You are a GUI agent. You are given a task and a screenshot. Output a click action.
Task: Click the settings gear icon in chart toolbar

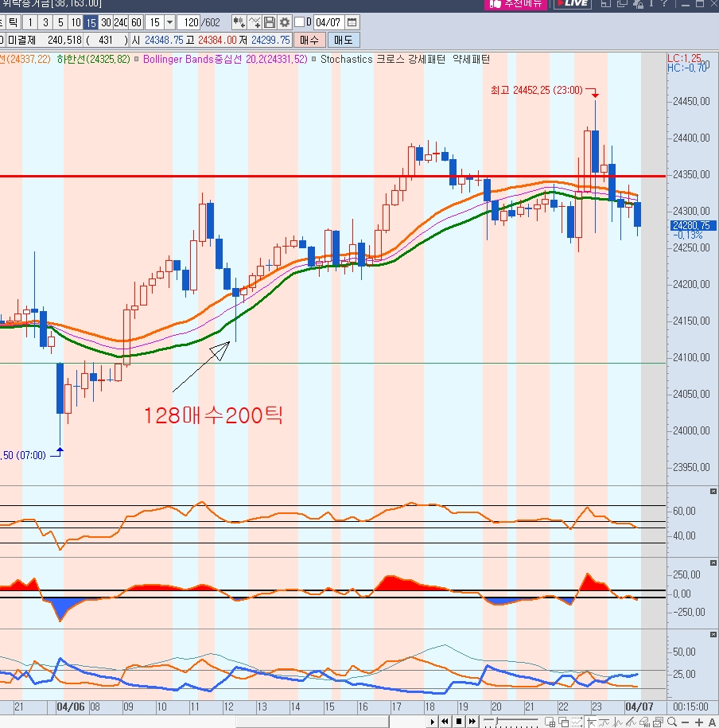(x=284, y=22)
